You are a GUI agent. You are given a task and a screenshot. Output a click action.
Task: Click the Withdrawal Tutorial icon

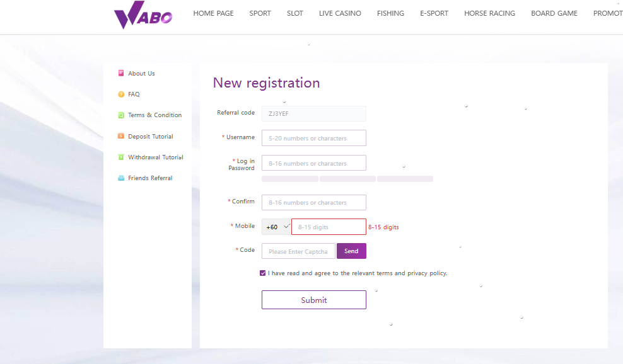pyautogui.click(x=121, y=157)
